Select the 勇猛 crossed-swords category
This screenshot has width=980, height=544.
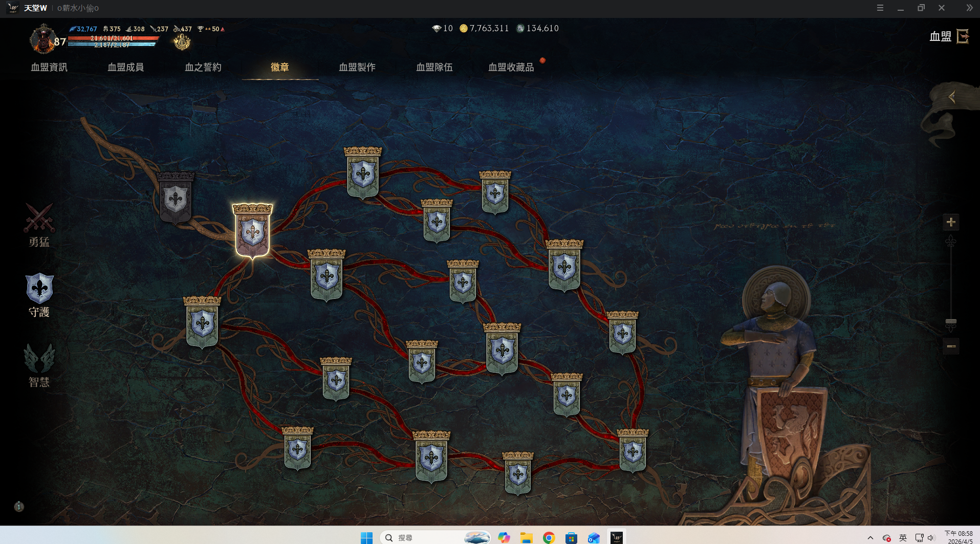click(x=39, y=225)
